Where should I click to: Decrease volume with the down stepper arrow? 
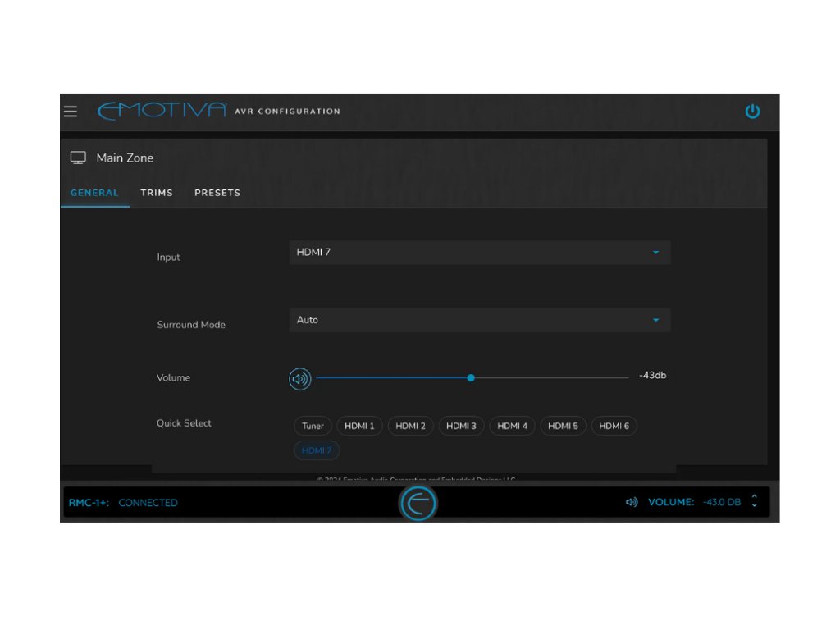(x=755, y=506)
